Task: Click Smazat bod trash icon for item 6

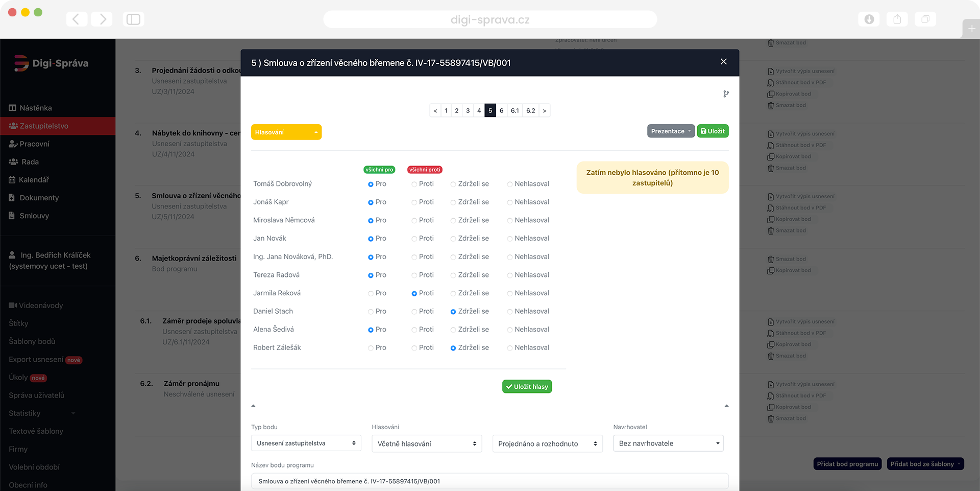Action: tap(771, 259)
